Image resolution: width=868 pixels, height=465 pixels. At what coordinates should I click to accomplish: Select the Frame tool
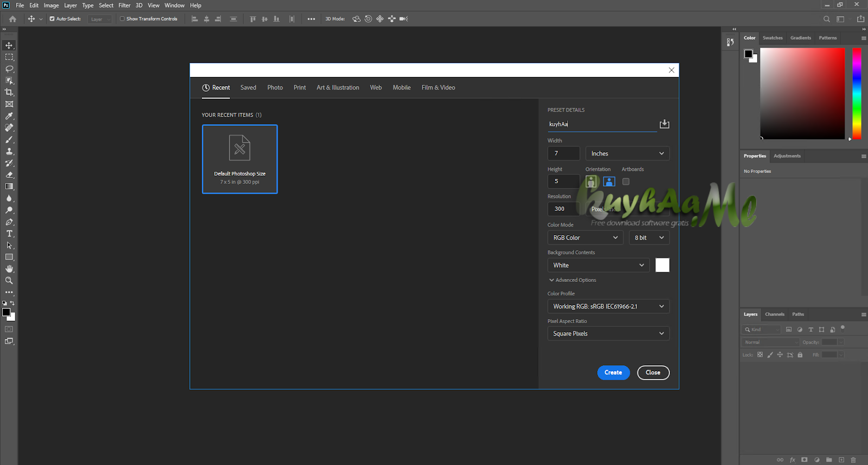point(9,104)
